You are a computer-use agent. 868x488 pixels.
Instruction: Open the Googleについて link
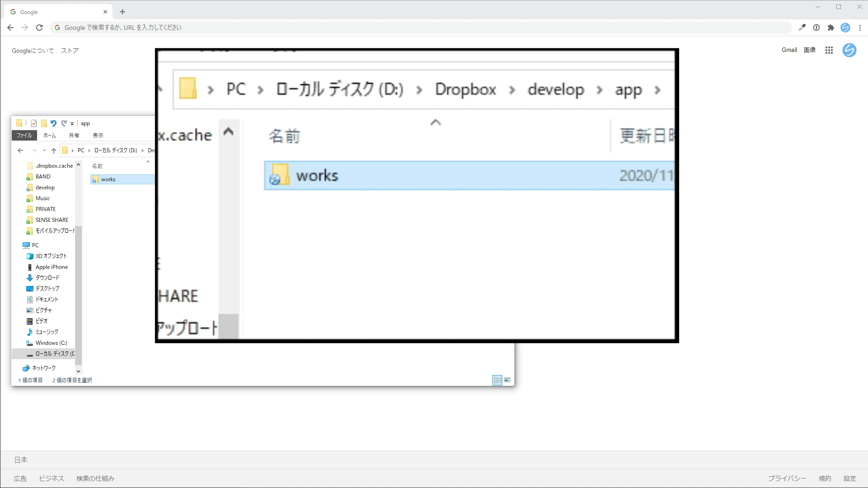[33, 51]
